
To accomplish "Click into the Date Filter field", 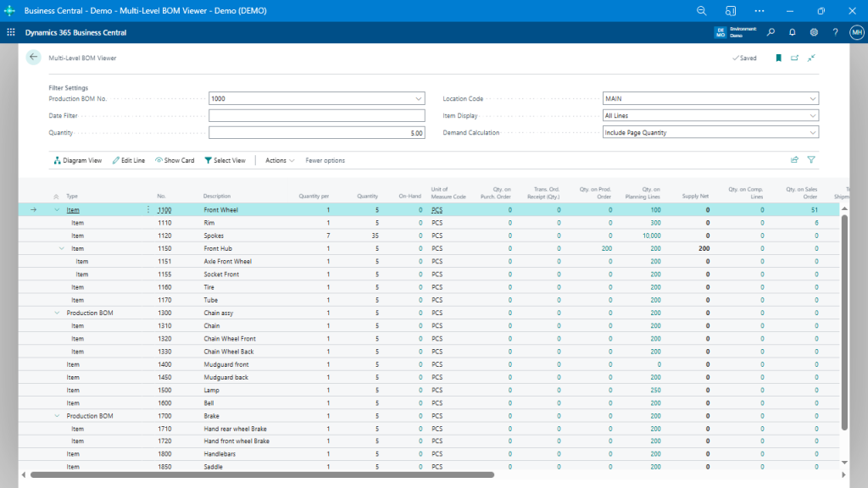I will (316, 115).
